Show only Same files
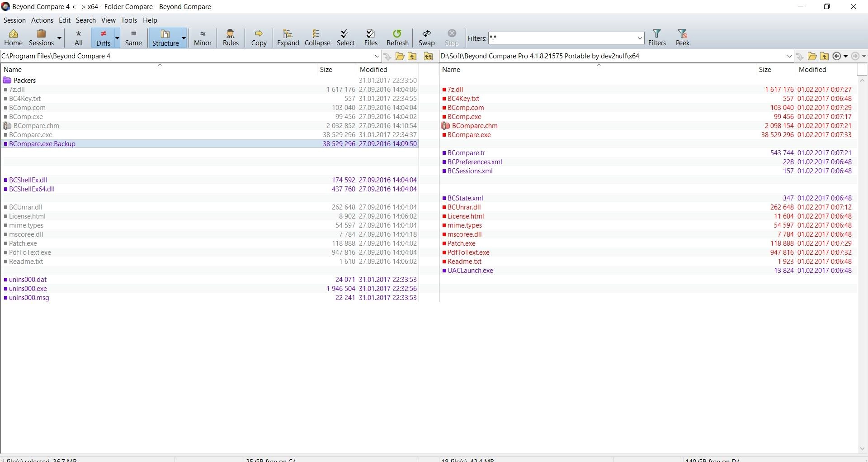This screenshot has height=462, width=868. click(x=133, y=38)
